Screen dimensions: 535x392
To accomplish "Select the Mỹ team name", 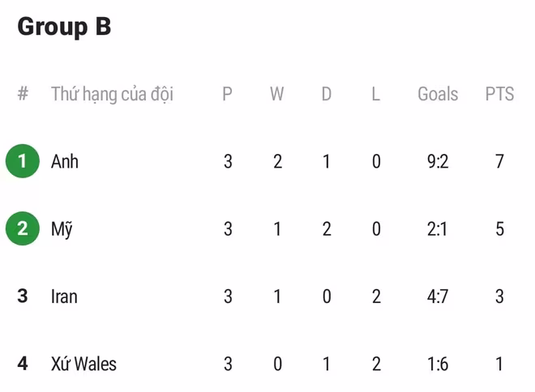I will (x=62, y=229).
